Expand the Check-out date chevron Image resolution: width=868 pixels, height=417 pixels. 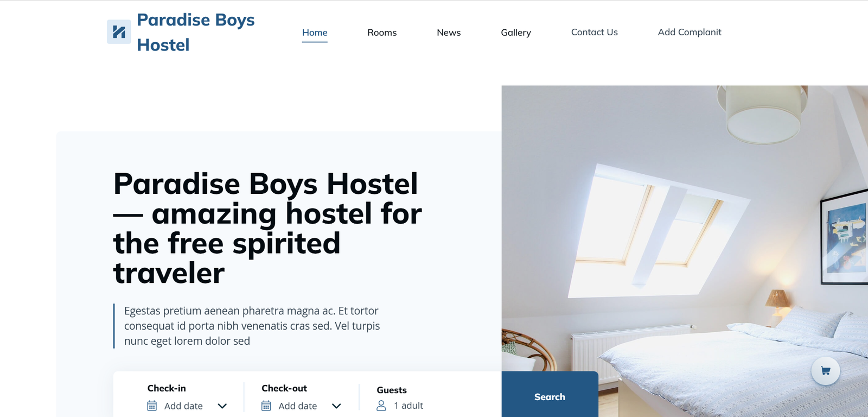coord(336,406)
